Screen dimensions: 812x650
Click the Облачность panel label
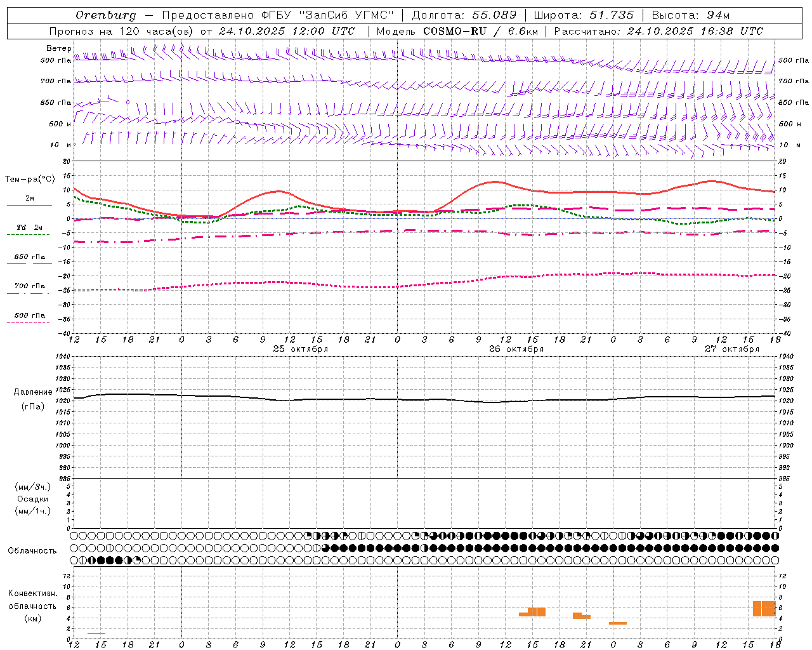(32, 551)
